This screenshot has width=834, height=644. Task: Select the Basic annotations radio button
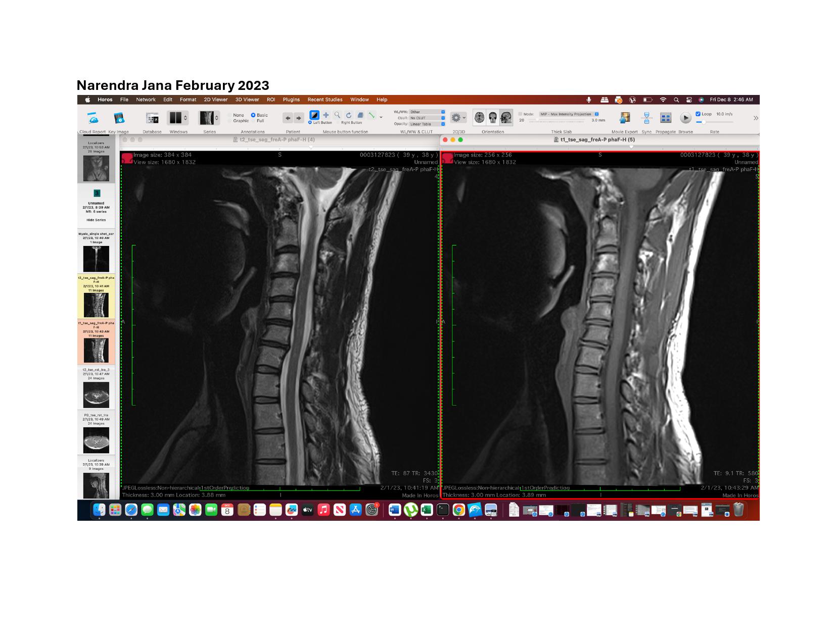point(253,115)
